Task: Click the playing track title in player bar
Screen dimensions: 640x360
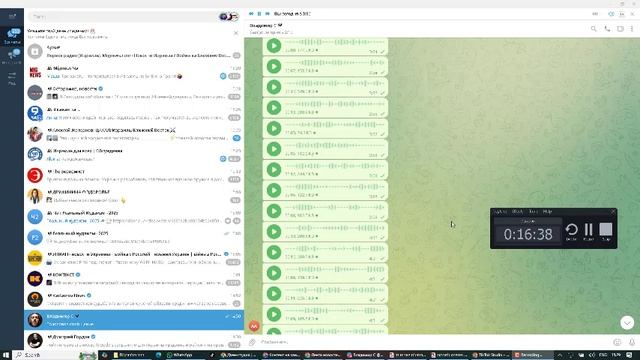Action: 292,14
